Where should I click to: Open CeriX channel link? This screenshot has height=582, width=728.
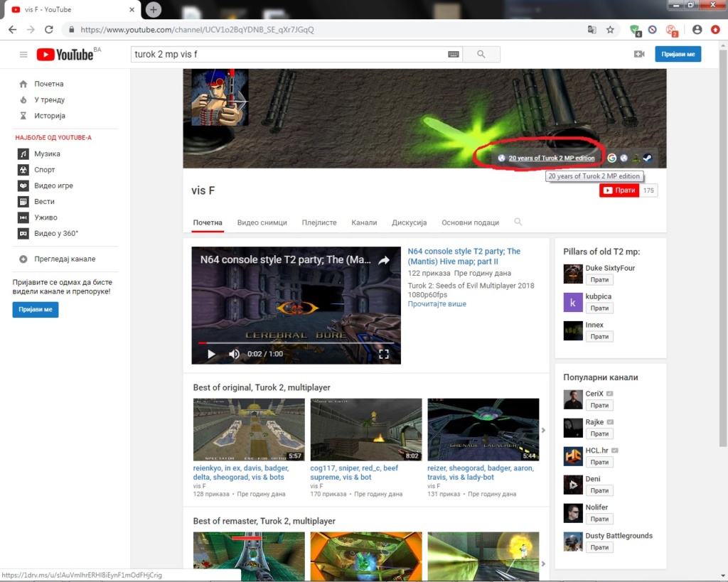coord(594,394)
